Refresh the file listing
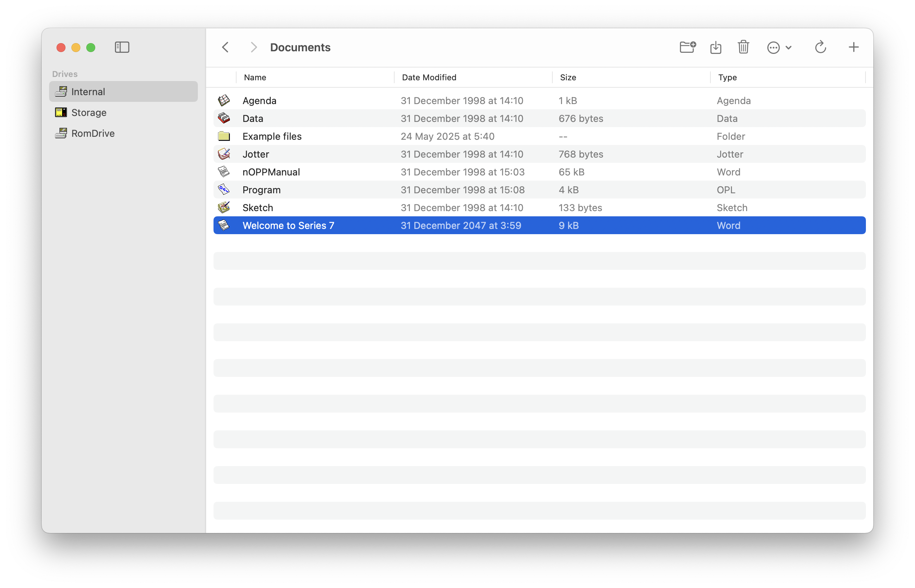915x588 pixels. (x=820, y=47)
